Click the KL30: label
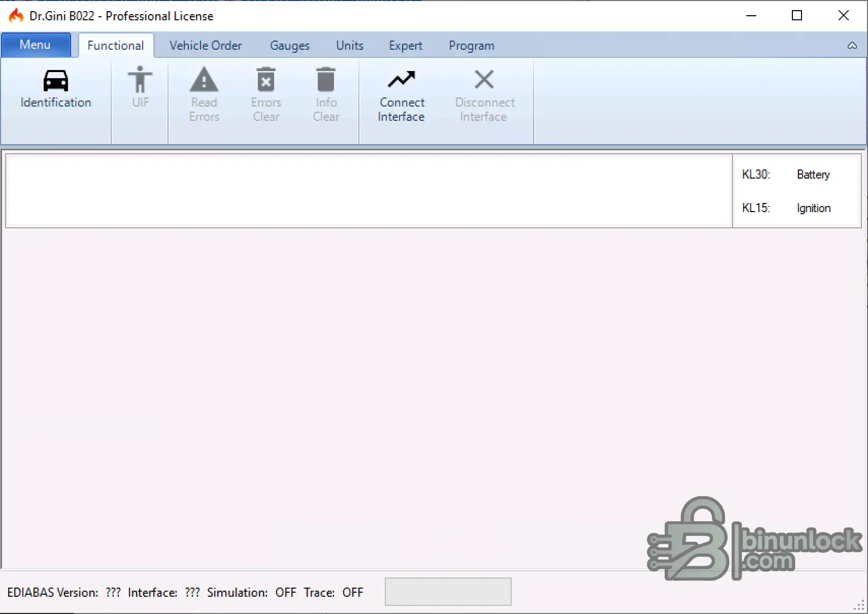The width and height of the screenshot is (868, 614). (x=756, y=175)
